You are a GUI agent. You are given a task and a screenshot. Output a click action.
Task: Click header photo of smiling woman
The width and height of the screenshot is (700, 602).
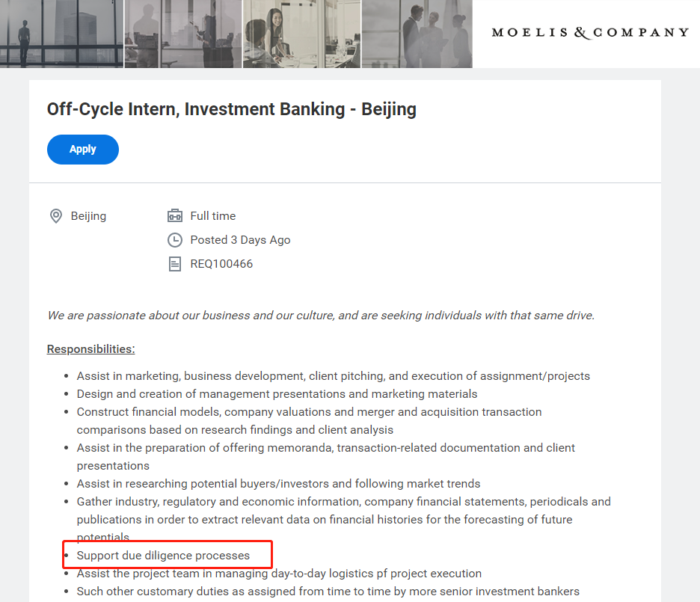301,34
